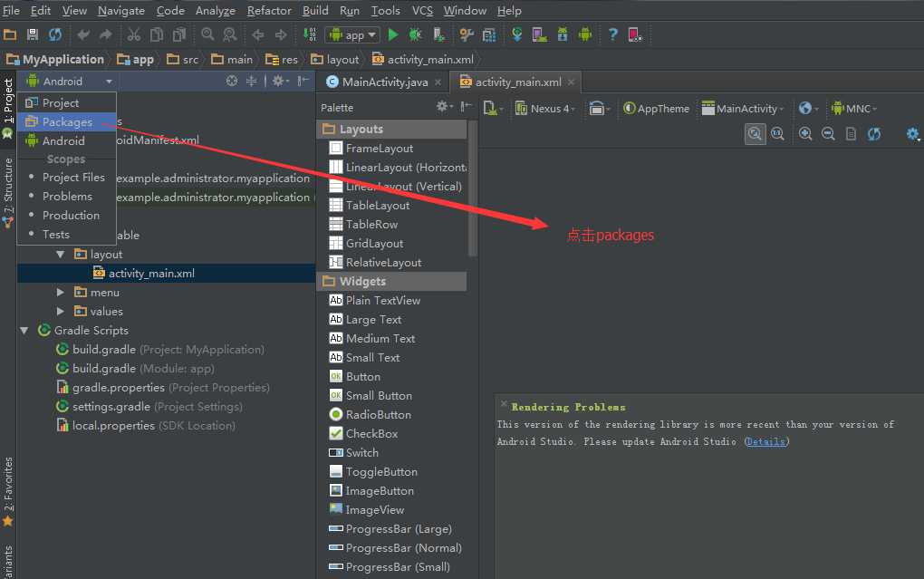924x579 pixels.
Task: Hide the Project panel with the pin icon
Action: click(303, 81)
